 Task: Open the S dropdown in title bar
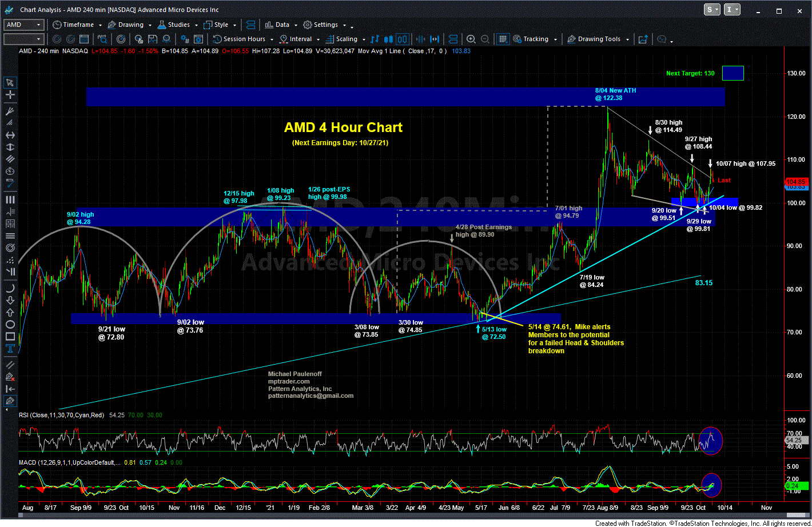click(713, 10)
